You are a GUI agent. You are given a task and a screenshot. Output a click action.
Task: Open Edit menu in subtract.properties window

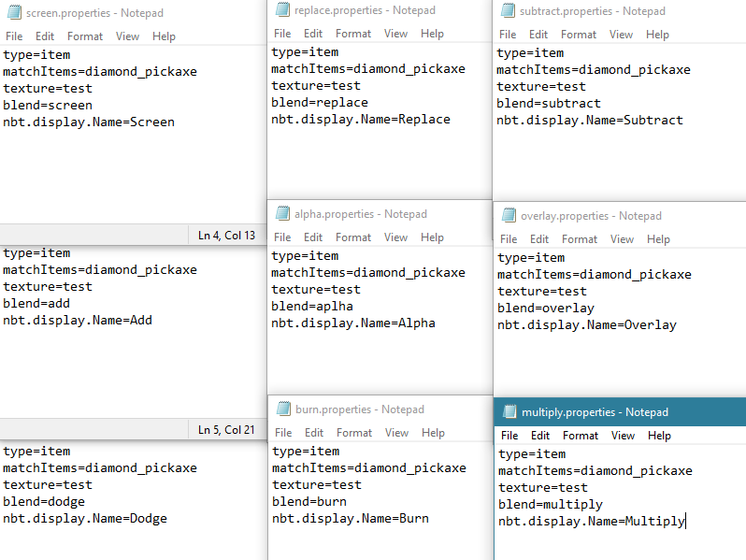click(538, 35)
